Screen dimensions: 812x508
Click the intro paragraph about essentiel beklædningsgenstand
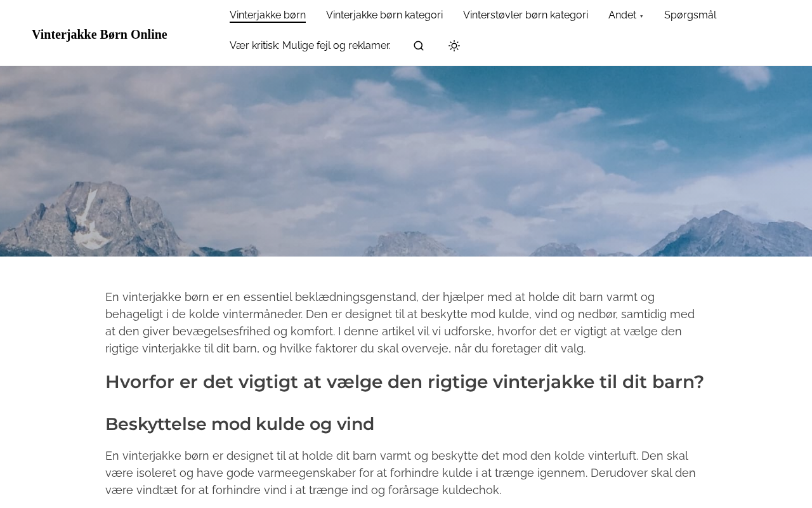(400, 323)
